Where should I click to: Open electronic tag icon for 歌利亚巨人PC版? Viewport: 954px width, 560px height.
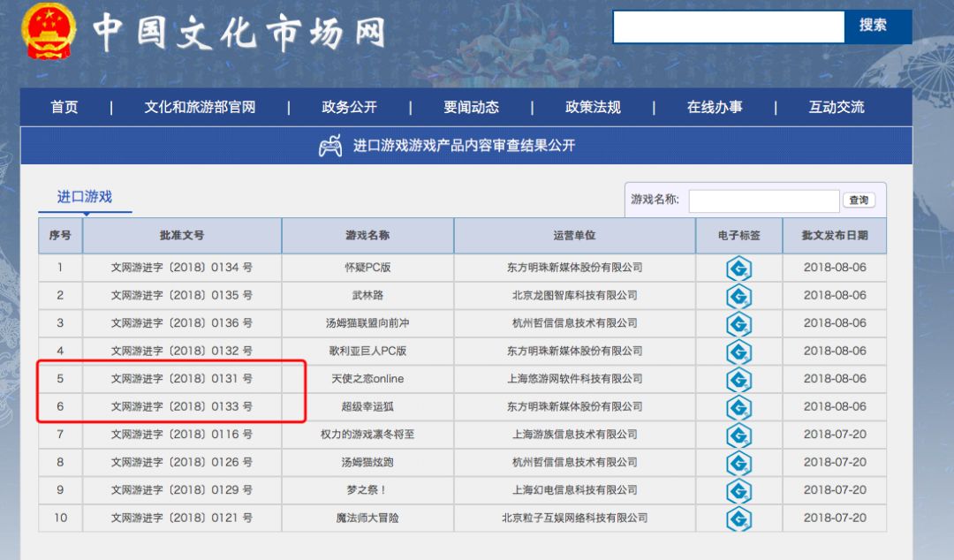click(x=738, y=352)
